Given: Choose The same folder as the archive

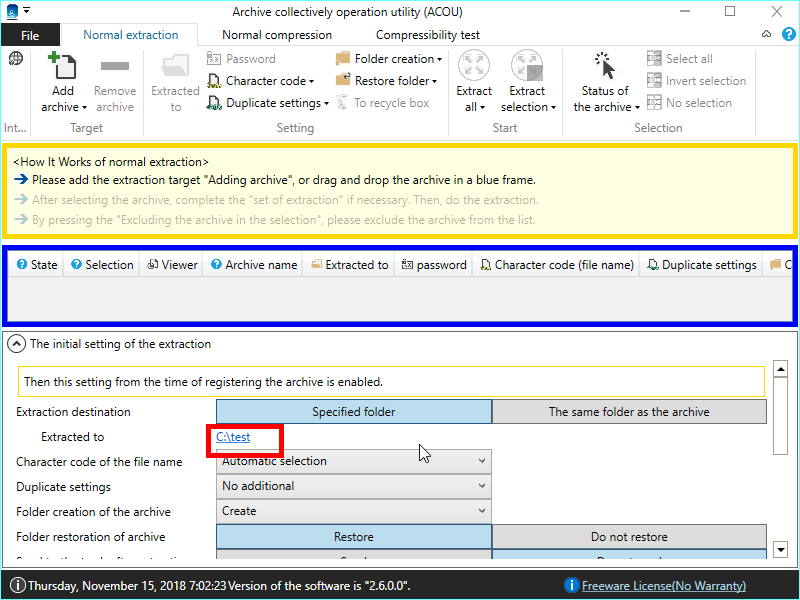Looking at the screenshot, I should click(629, 411).
